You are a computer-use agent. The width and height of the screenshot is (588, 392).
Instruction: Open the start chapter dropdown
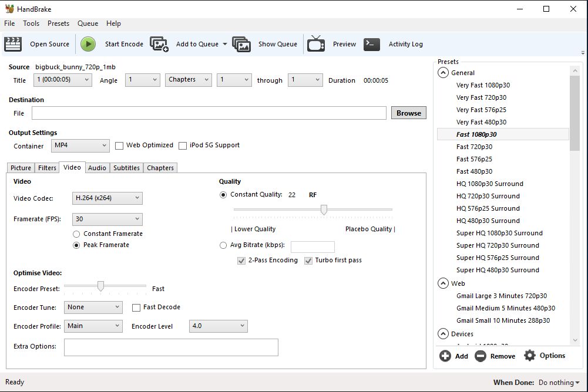234,80
